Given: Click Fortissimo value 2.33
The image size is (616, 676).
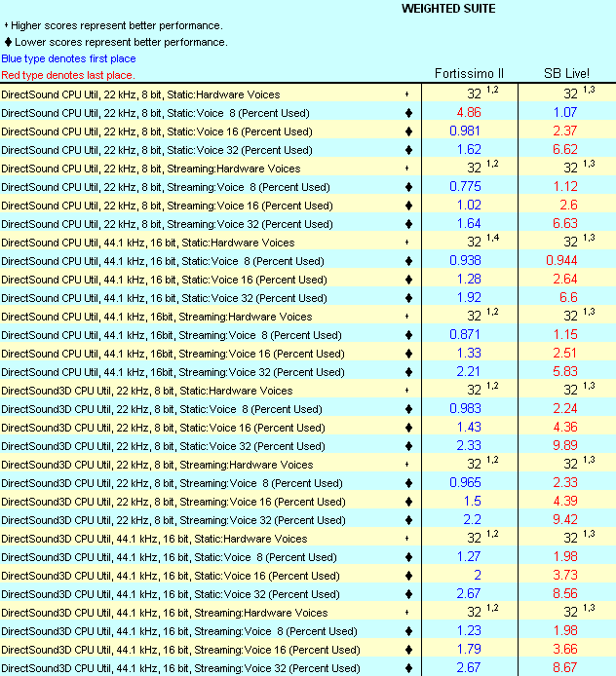Looking at the screenshot, I should (x=469, y=446).
